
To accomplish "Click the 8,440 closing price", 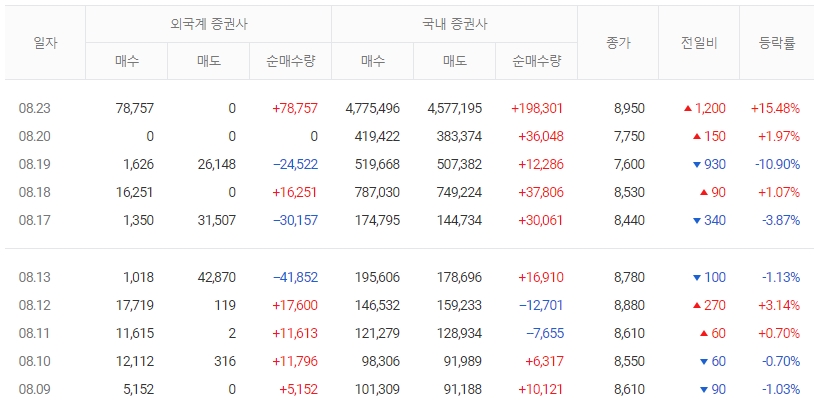I will 629,220.
